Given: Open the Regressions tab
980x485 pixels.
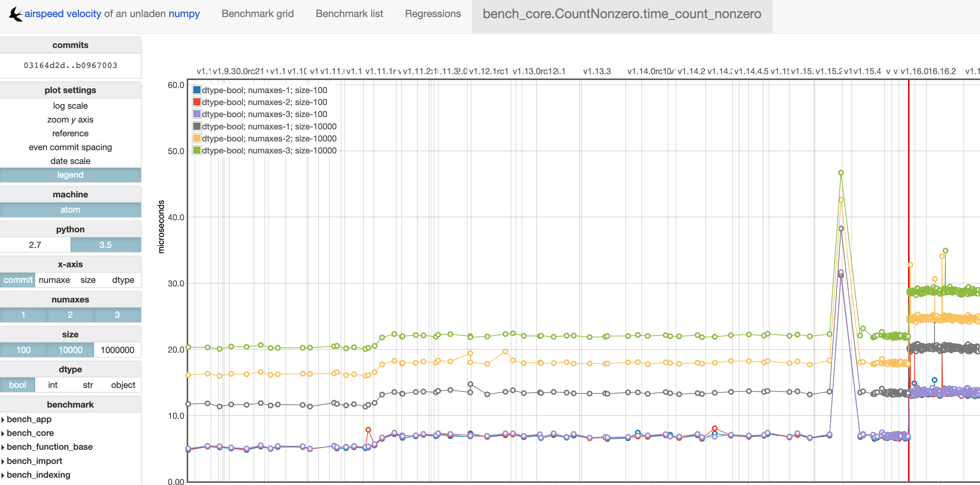Looking at the screenshot, I should click(x=433, y=14).
